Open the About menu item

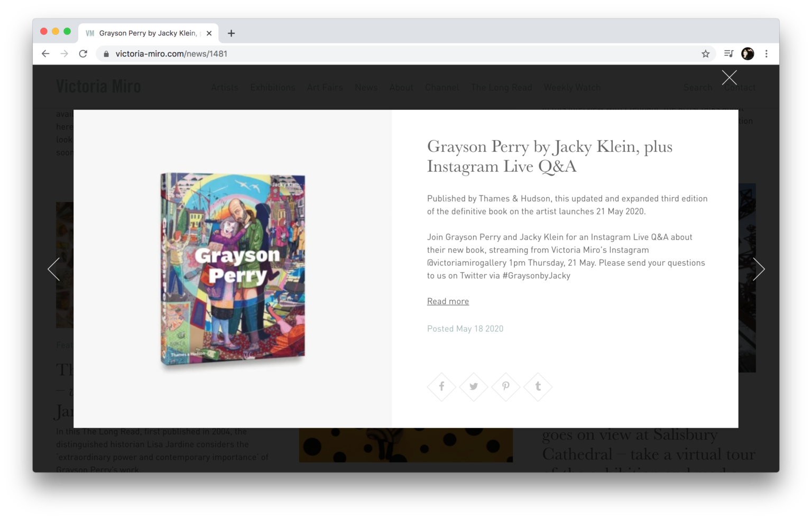coord(401,87)
